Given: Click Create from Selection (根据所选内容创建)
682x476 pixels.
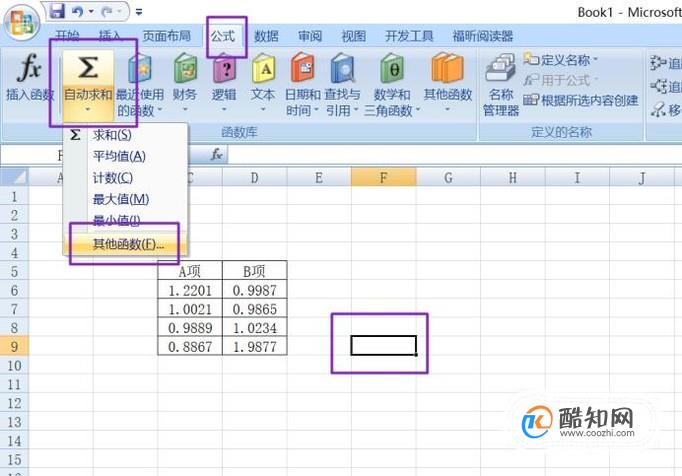Looking at the screenshot, I should pyautogui.click(x=581, y=101).
